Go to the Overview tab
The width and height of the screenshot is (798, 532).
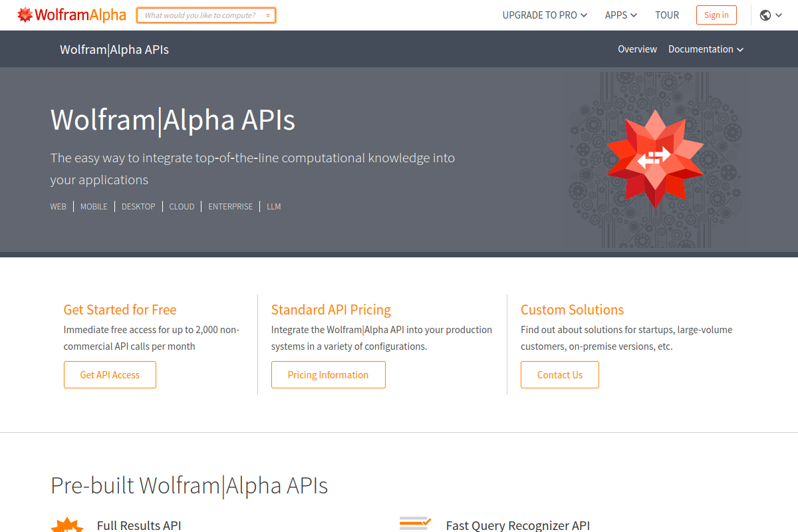pyautogui.click(x=637, y=49)
